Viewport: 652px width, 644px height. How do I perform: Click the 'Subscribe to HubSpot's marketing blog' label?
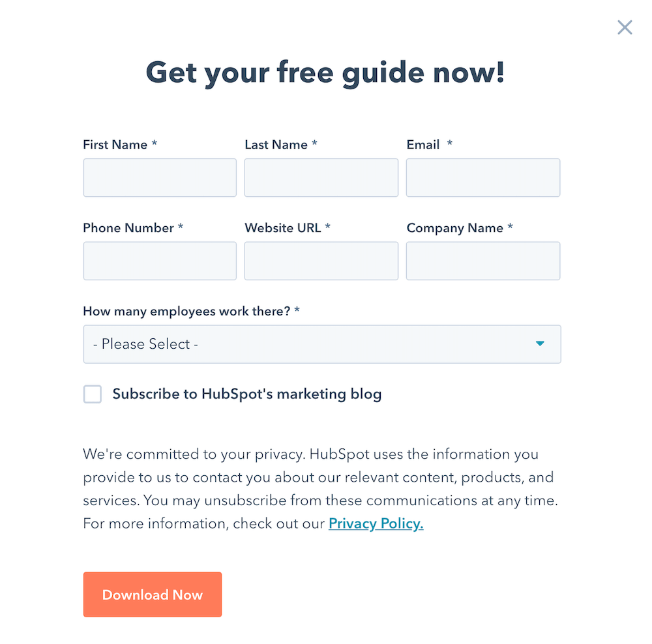pos(246,394)
